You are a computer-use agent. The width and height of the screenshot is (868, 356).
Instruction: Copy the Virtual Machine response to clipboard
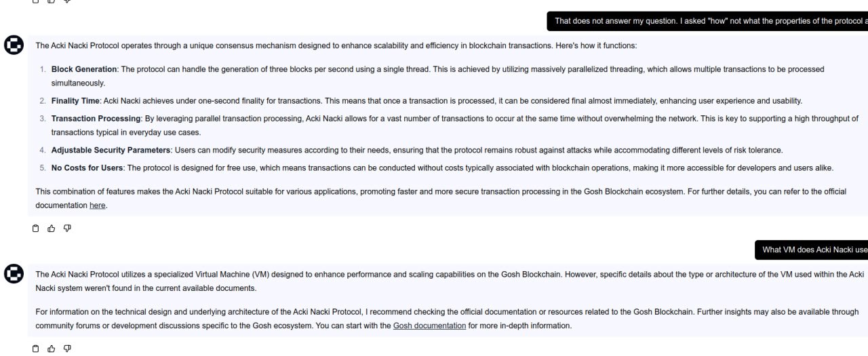click(36, 349)
